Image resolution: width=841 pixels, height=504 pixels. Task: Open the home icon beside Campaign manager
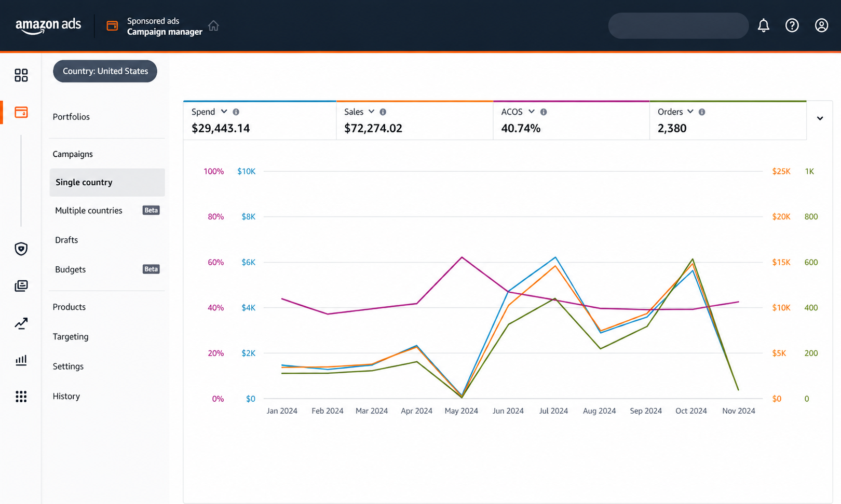point(213,25)
